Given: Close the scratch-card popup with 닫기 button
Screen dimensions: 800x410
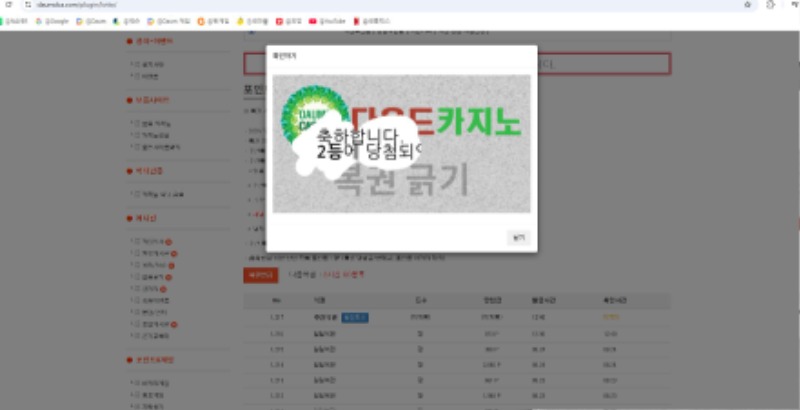Looking at the screenshot, I should 518,238.
